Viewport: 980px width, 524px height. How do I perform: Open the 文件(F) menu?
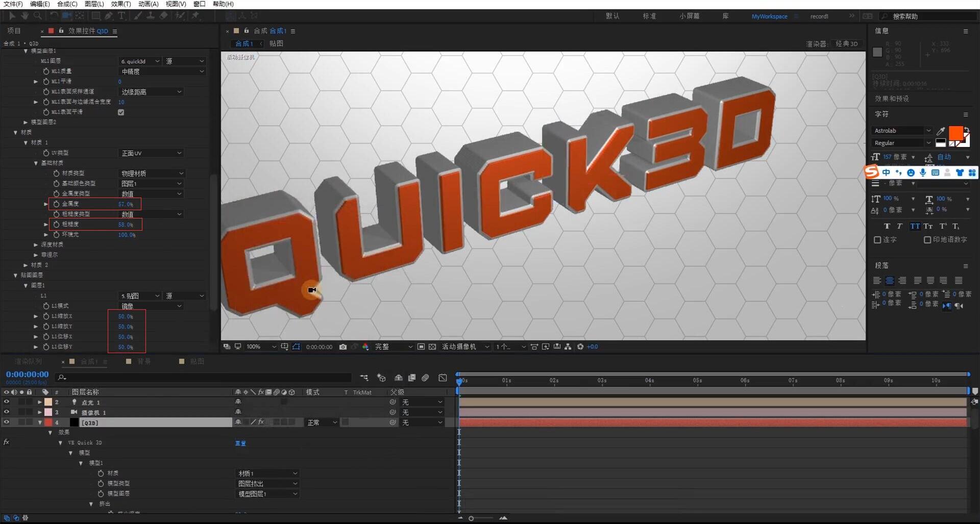[x=13, y=4]
